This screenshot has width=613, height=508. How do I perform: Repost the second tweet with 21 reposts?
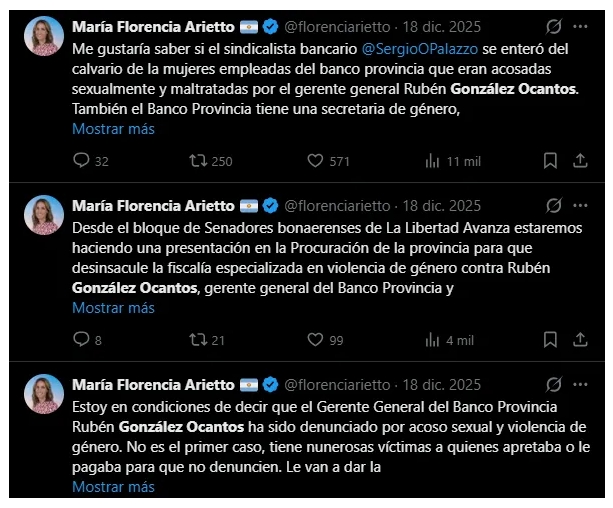[x=199, y=340]
